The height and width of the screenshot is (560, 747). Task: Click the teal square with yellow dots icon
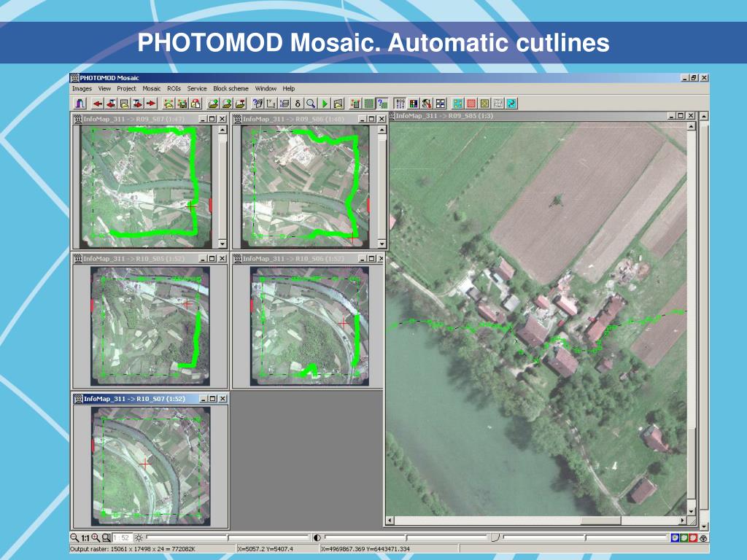[x=458, y=104]
